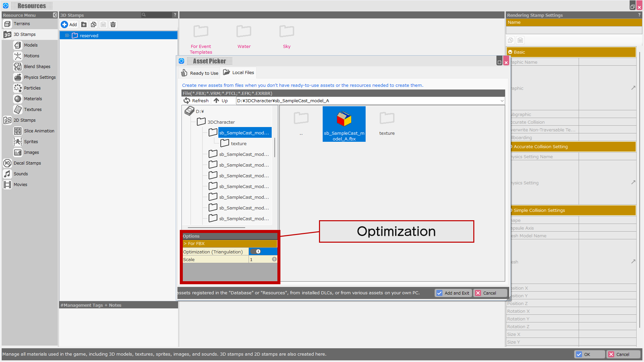Open Particles in the Resource Menu
The width and height of the screenshot is (644, 362).
[x=32, y=88]
